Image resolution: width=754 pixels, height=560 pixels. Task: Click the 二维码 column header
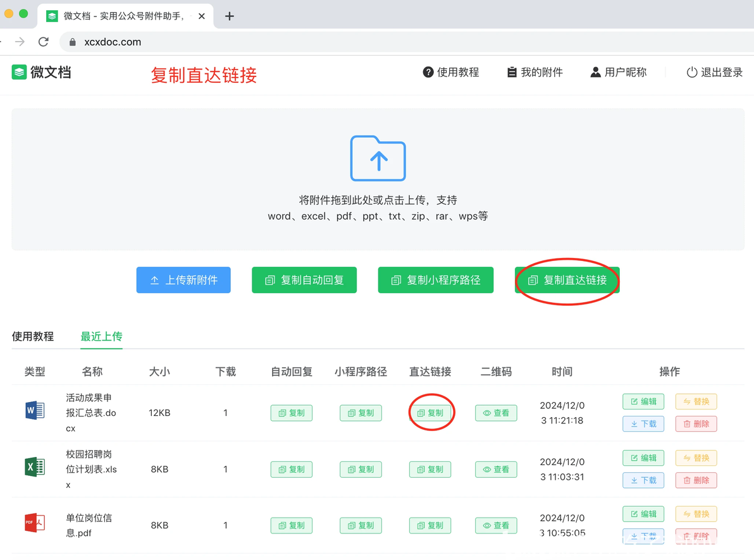[x=496, y=372]
